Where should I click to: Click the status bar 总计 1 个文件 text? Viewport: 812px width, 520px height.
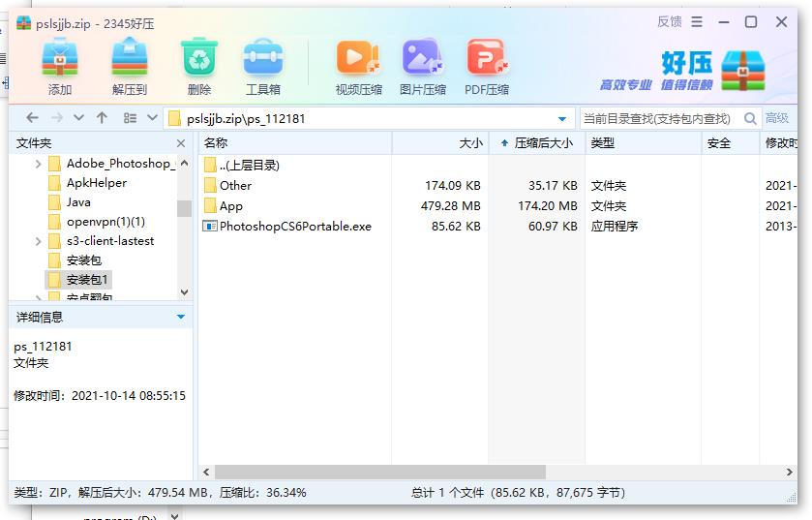tap(448, 492)
